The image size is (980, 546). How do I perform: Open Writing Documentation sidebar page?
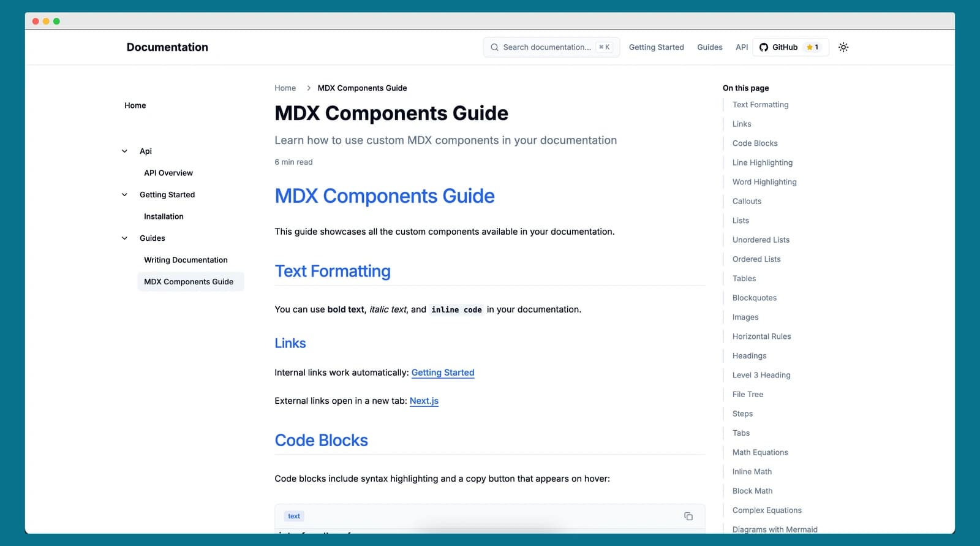pos(186,260)
